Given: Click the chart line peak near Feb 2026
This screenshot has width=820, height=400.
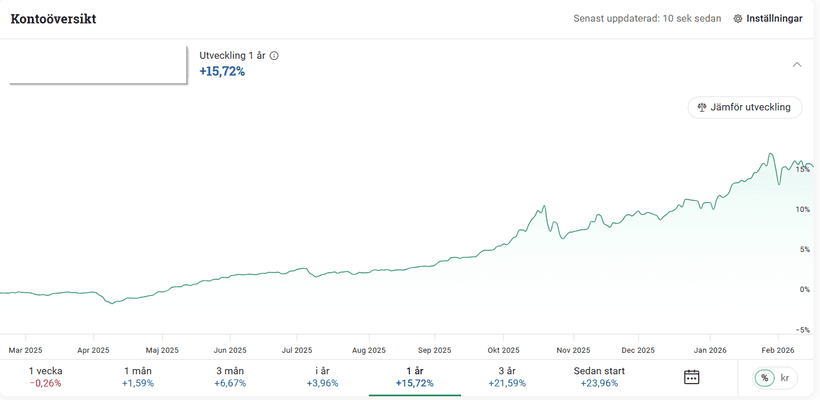Looking at the screenshot, I should [x=770, y=155].
